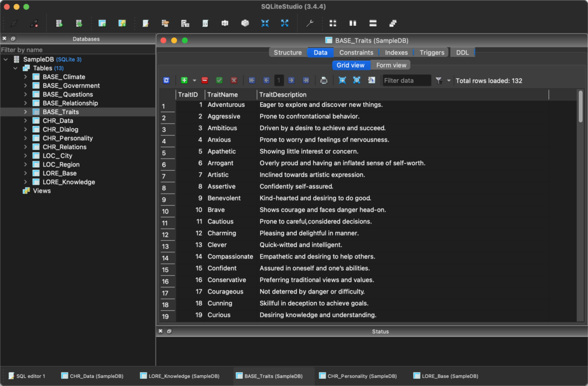588x386 pixels.
Task: Click the data grid vertical scrollbar
Action: 581,107
